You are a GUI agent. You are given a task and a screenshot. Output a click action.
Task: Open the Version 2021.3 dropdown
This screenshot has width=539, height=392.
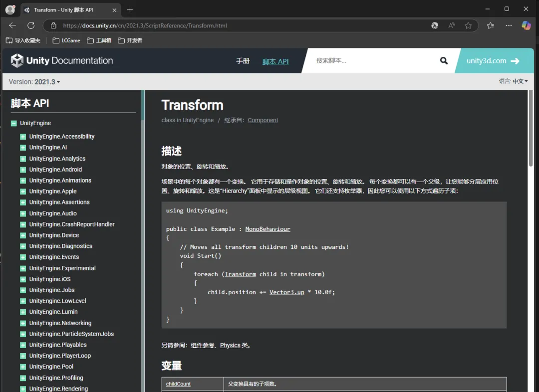coord(34,82)
